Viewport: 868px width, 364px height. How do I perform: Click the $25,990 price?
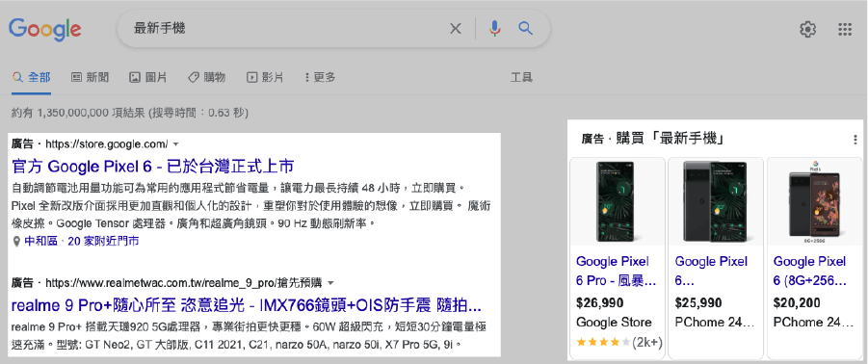pos(698,303)
